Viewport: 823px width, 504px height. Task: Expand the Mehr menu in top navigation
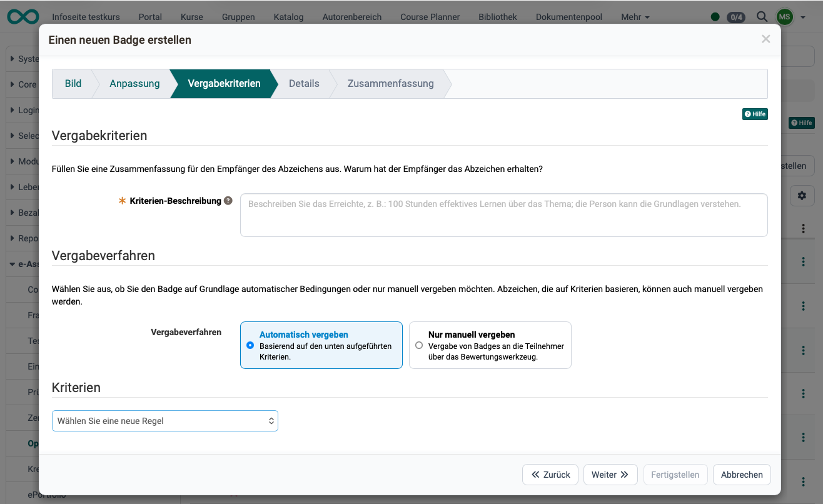635,17
